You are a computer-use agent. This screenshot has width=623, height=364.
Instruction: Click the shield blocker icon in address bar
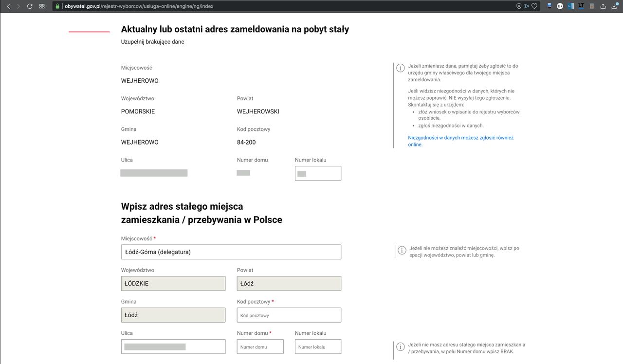pyautogui.click(x=519, y=6)
